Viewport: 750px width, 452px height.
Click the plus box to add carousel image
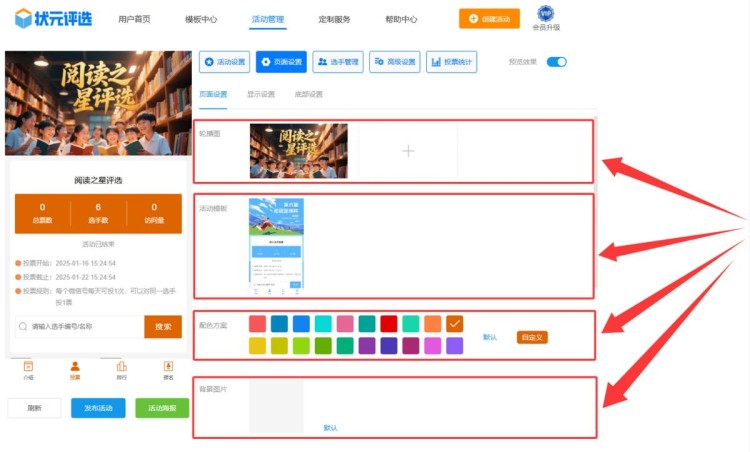[x=407, y=151]
